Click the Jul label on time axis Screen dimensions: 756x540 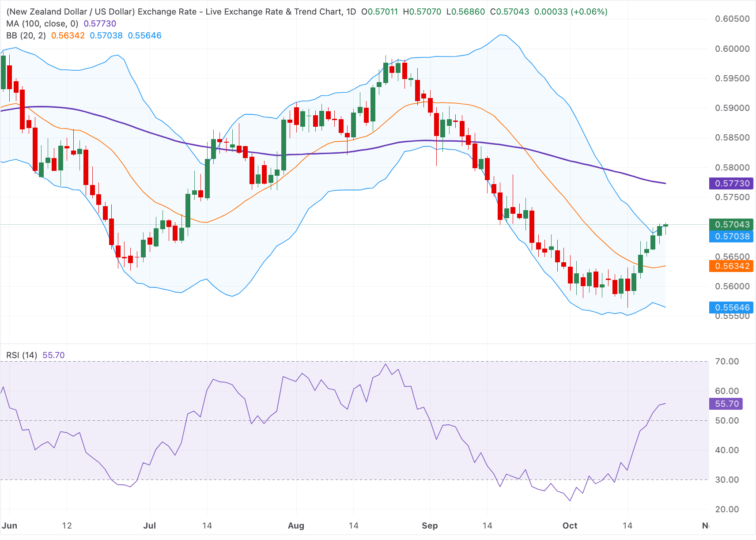[150, 525]
